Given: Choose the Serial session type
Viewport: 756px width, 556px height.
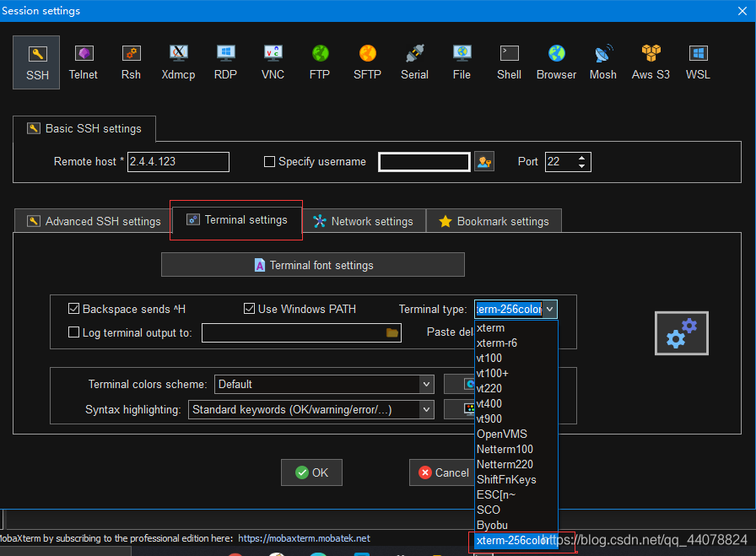Looking at the screenshot, I should click(414, 62).
